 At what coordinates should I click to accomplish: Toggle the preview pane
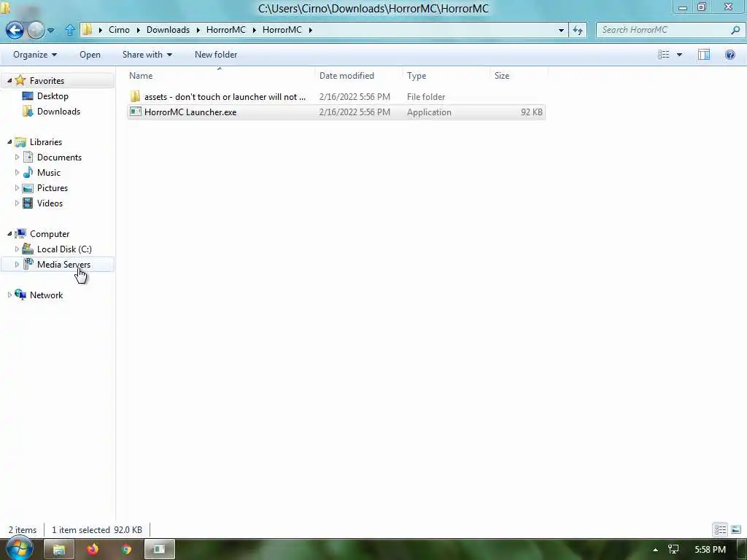[704, 55]
